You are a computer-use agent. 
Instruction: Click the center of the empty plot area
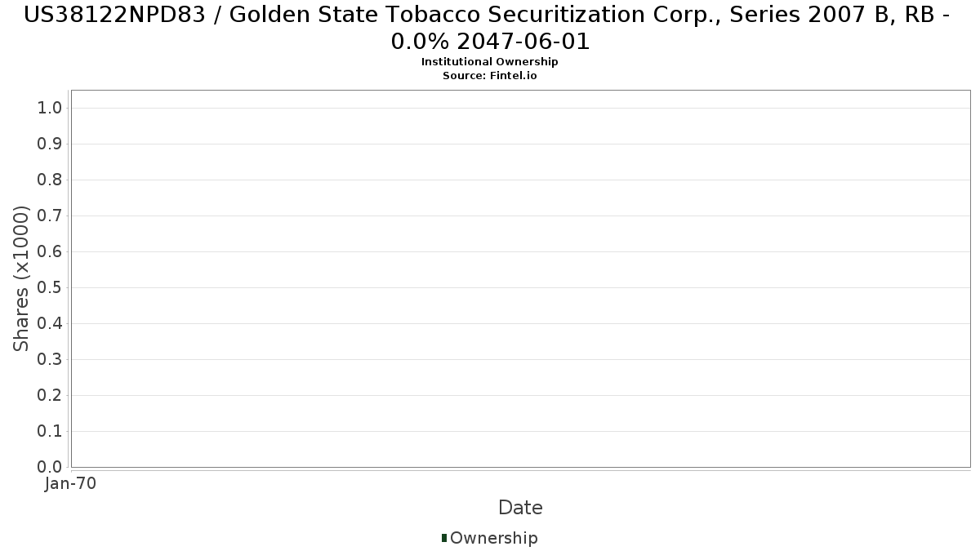[520, 278]
